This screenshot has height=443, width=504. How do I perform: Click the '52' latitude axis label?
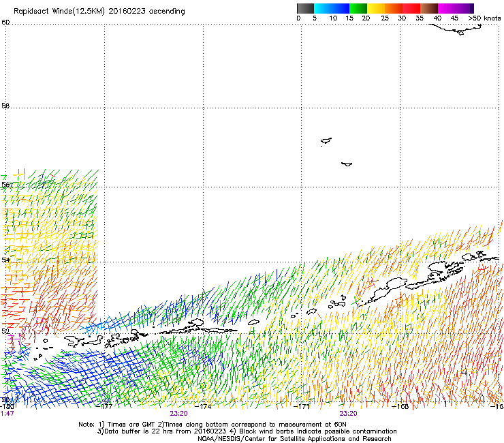(x=5, y=331)
